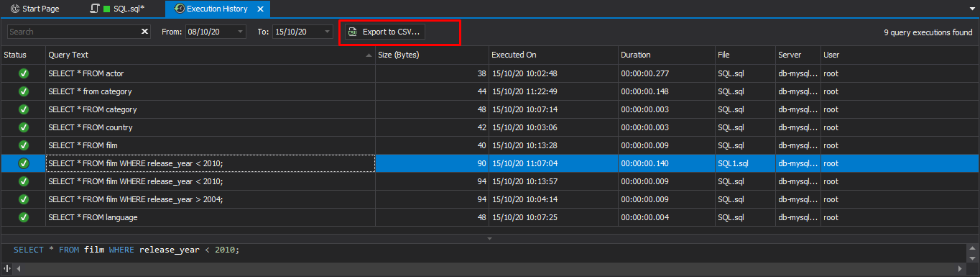Click duration 00:00:00.004
980x277 pixels.
(645, 217)
